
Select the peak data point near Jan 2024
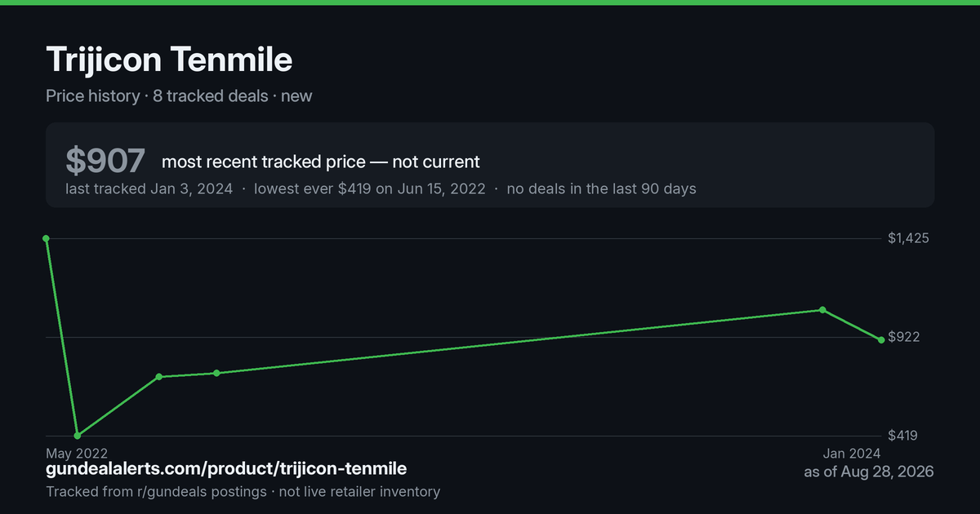[822, 310]
